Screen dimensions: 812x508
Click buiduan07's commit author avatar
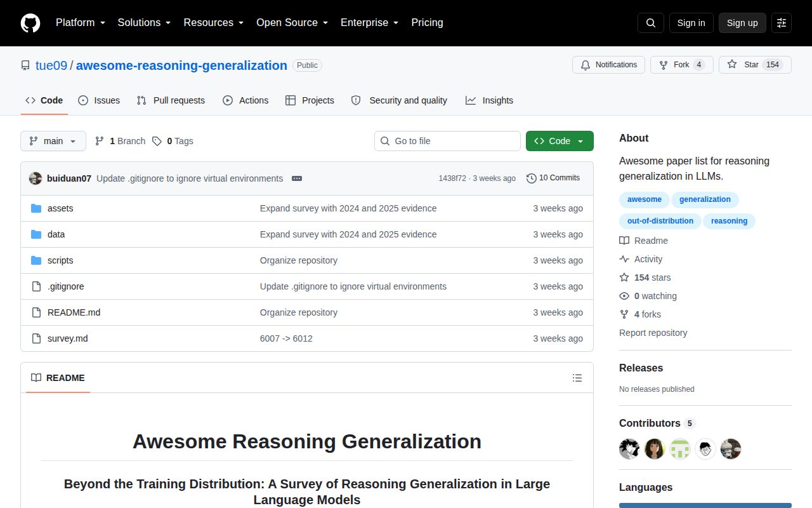36,178
